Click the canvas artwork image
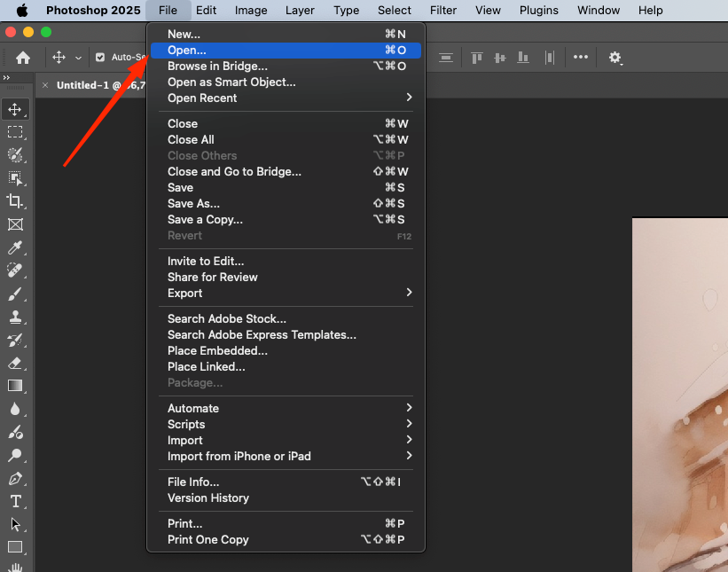Screen dimensions: 728x572 pos(680,395)
